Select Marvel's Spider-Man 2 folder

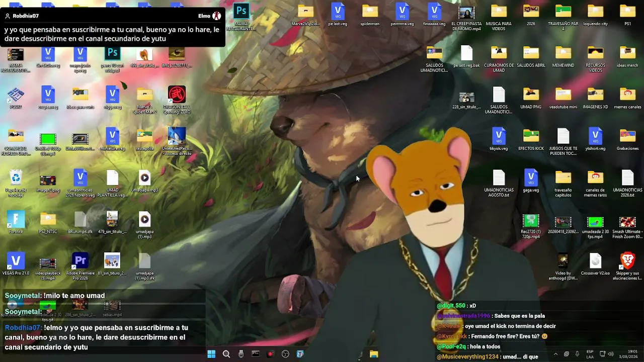144,100
